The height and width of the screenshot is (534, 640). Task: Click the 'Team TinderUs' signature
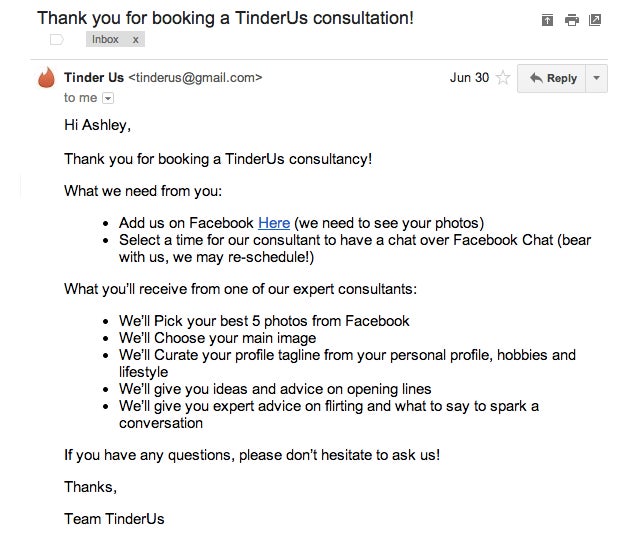coord(114,518)
